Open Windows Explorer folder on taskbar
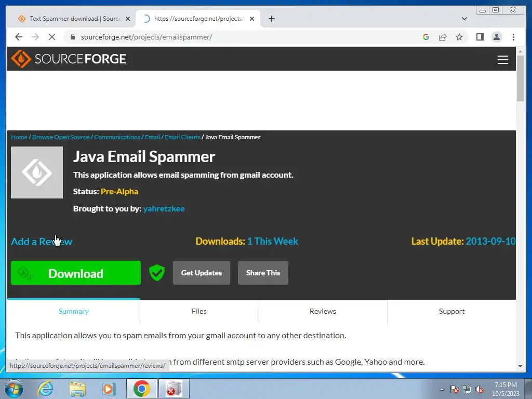The width and height of the screenshot is (532, 399). coord(77,389)
